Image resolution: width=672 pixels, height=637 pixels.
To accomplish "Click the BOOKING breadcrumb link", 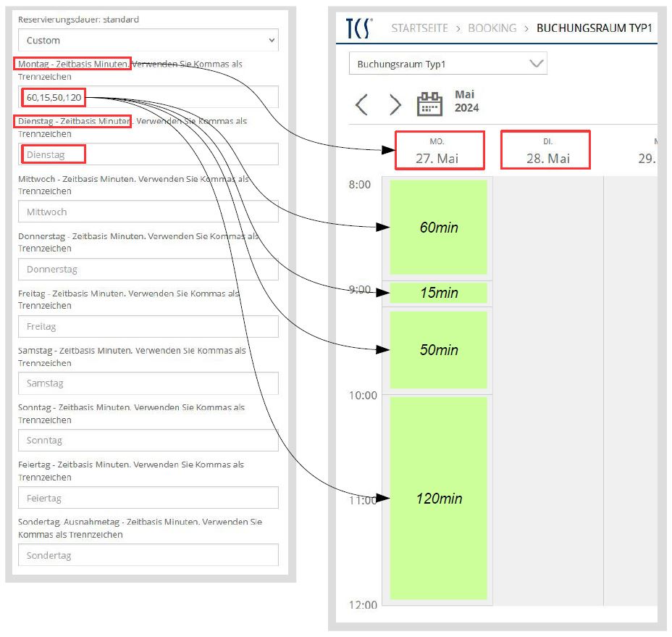I will pyautogui.click(x=492, y=28).
